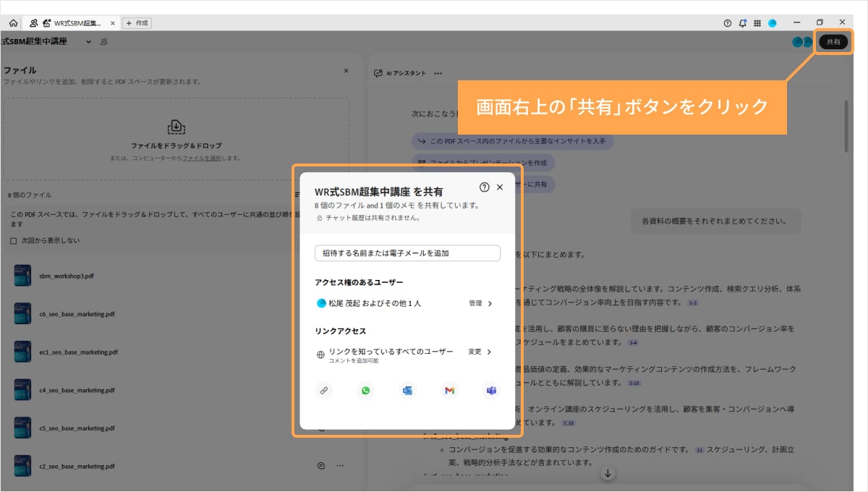868x492 pixels.
Task: Select file c2_seo_base_marketing.pdf
Action: (77, 466)
